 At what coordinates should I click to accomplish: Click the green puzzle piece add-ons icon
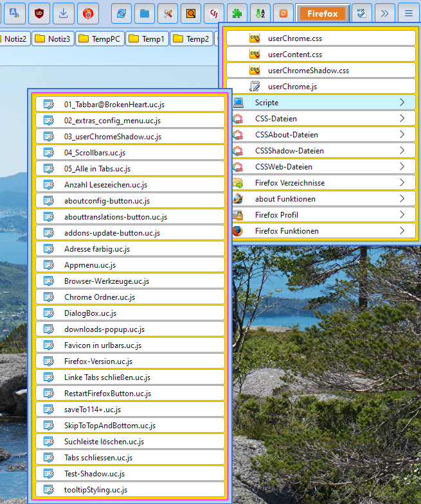238,13
